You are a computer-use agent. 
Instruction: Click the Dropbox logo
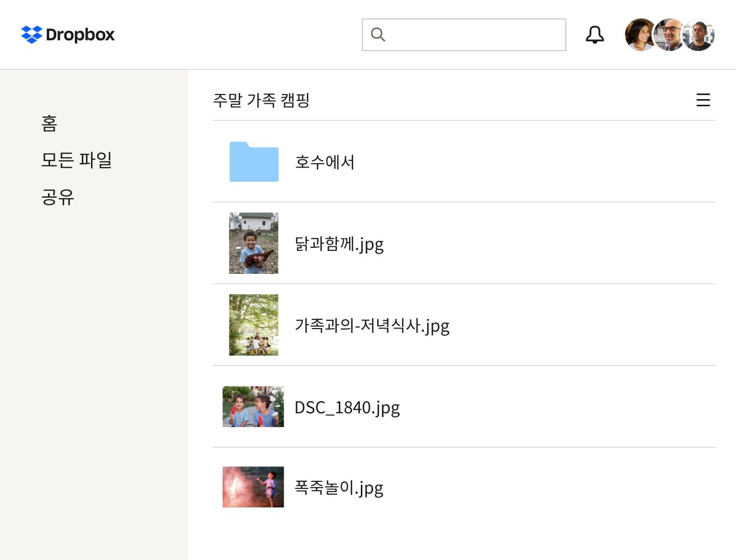[67, 35]
